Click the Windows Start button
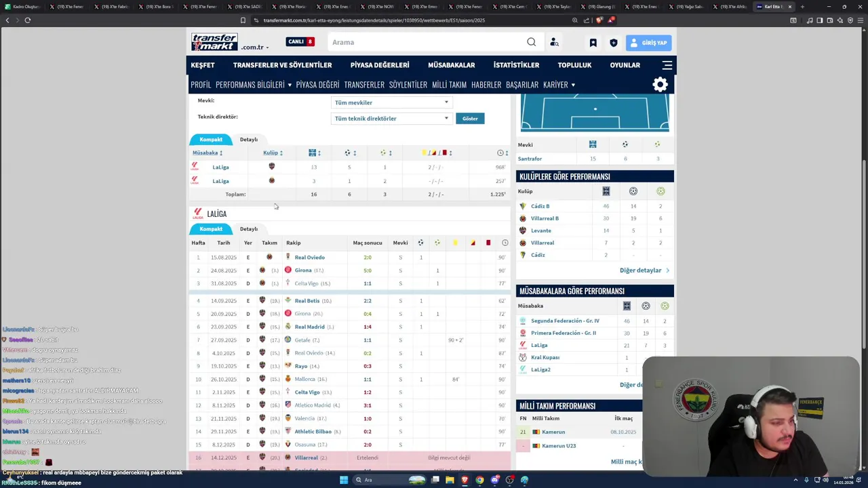 [x=344, y=480]
